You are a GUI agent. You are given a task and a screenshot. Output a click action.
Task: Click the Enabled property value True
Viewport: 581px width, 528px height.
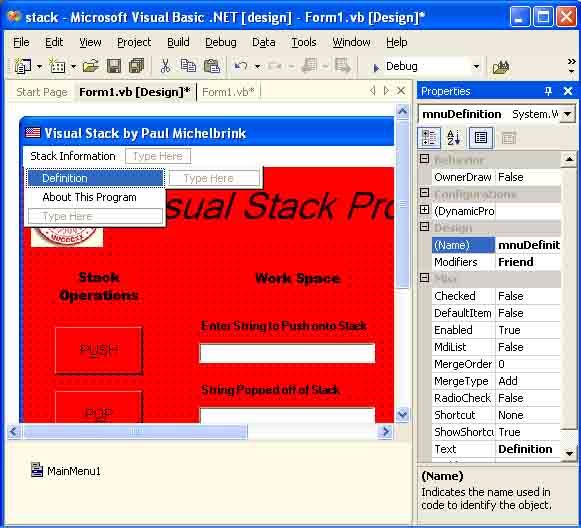[x=528, y=330]
